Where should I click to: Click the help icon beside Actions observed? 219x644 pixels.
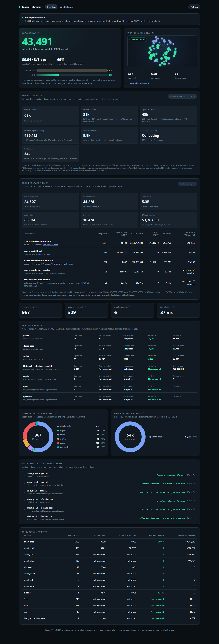click(85, 307)
